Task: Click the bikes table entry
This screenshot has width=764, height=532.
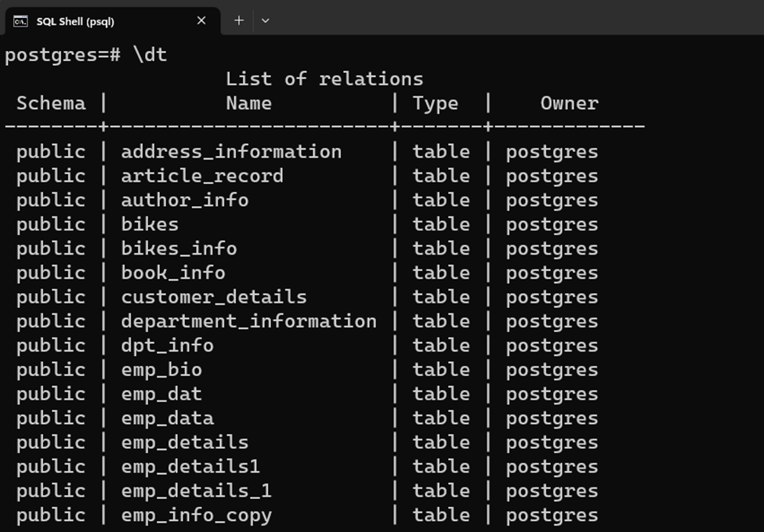Action: click(150, 224)
